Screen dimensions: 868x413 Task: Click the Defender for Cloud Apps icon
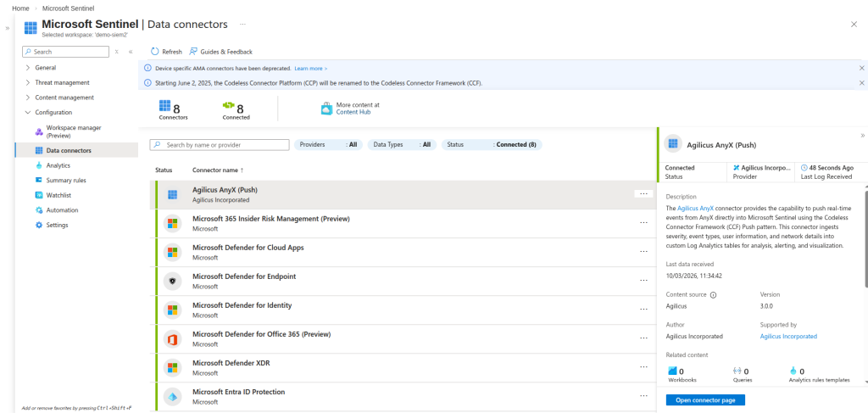point(173,252)
